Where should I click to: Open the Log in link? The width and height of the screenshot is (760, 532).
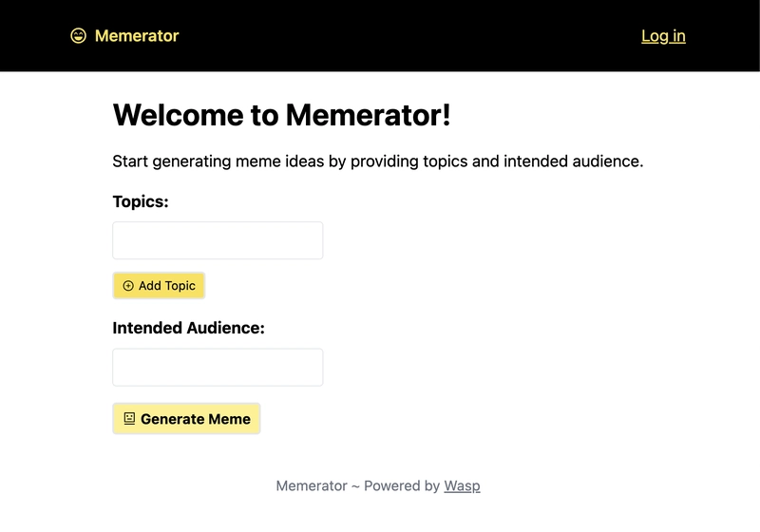point(663,36)
